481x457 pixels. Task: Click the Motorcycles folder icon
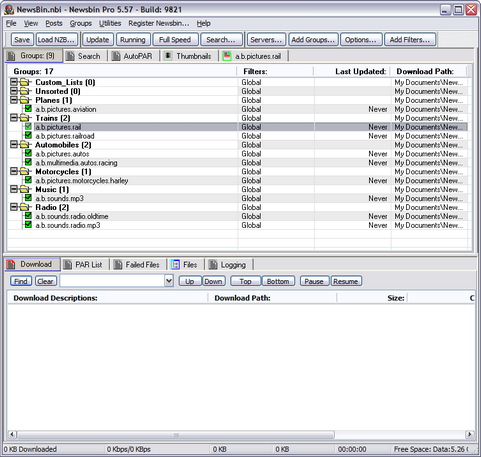coord(24,171)
